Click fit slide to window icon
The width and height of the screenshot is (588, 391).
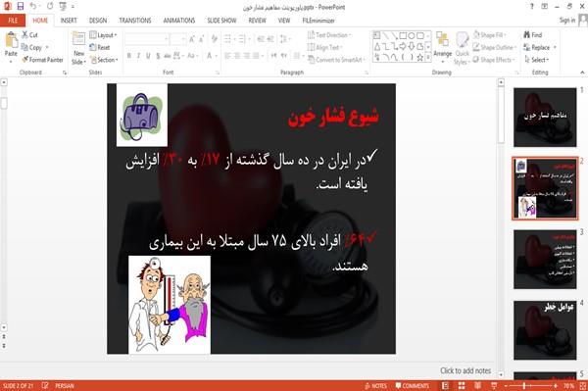click(583, 386)
